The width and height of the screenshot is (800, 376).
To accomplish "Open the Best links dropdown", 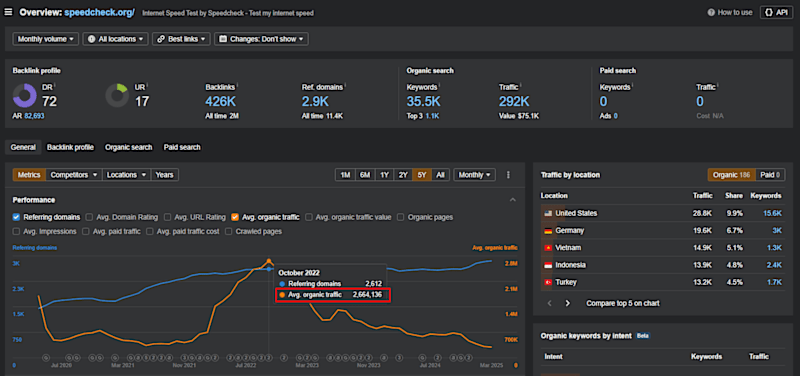I will 181,39.
